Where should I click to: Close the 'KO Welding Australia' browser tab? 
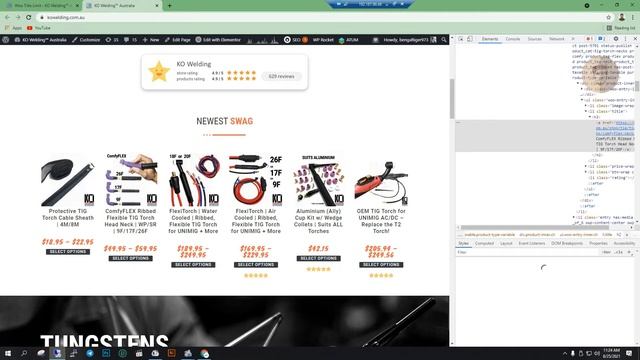[x=157, y=6]
